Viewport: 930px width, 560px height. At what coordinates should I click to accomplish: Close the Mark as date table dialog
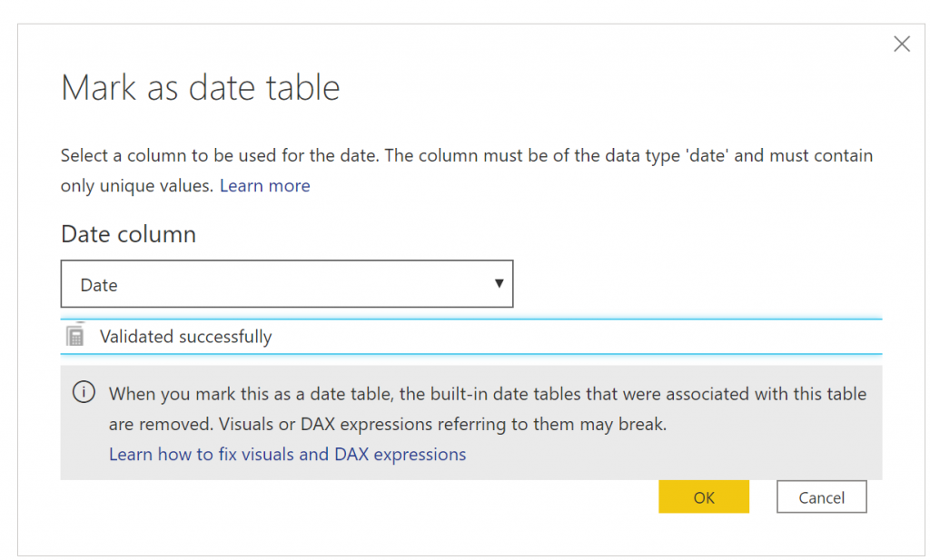[902, 44]
